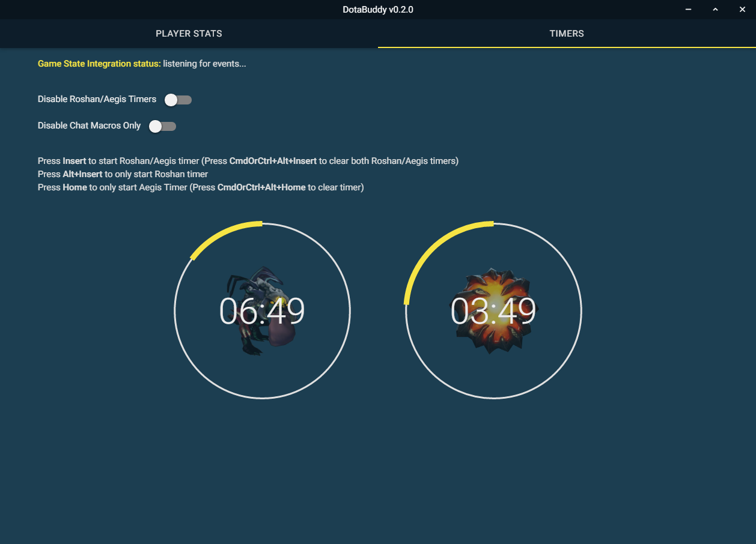Close the DotaBuddy window
Viewport: 756px width, 544px height.
click(742, 10)
